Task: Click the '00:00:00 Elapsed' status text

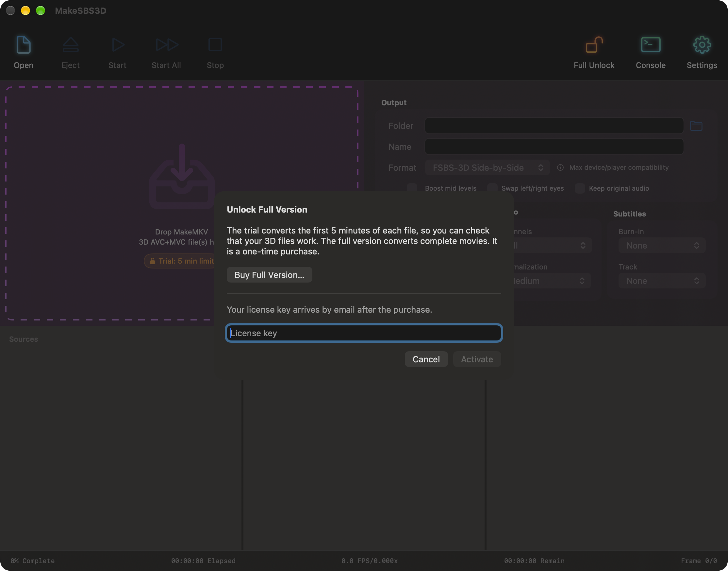Action: coord(203,561)
